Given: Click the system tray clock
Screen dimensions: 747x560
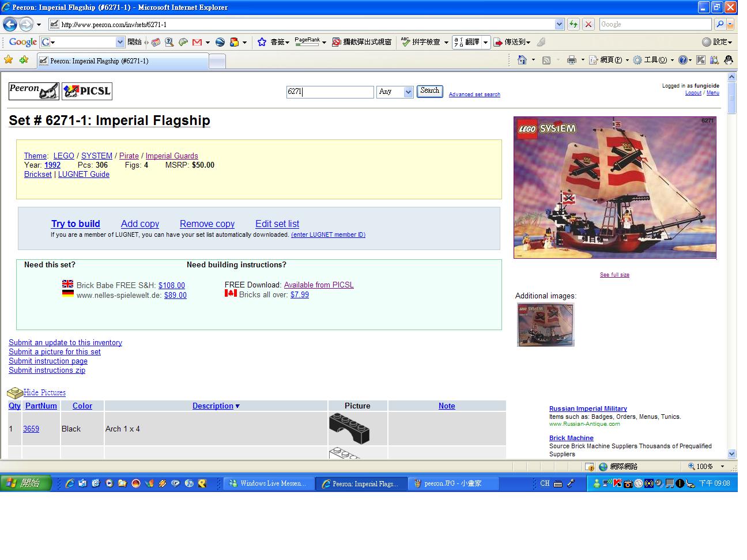Looking at the screenshot, I should (x=714, y=483).
